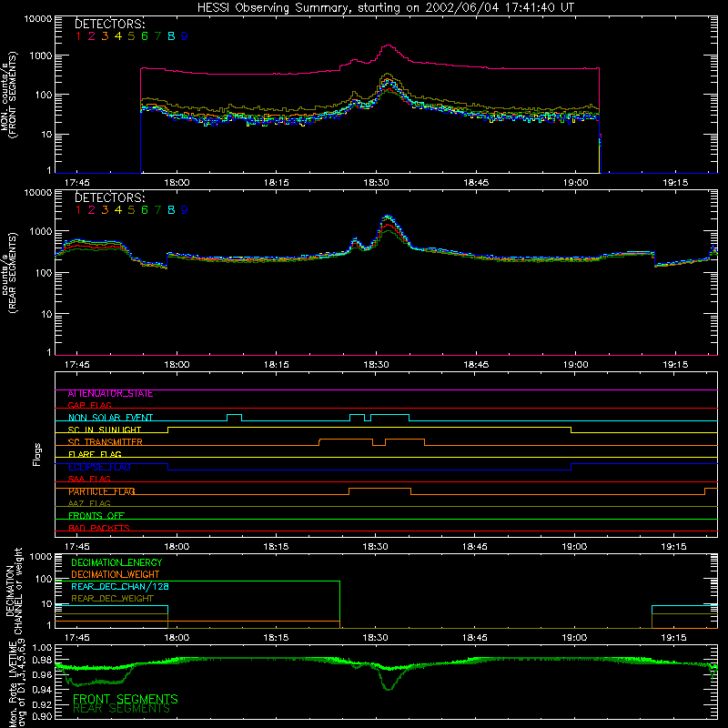Click 18:30 time label under decimation panel
This screenshot has height=728, width=728.
(375, 638)
